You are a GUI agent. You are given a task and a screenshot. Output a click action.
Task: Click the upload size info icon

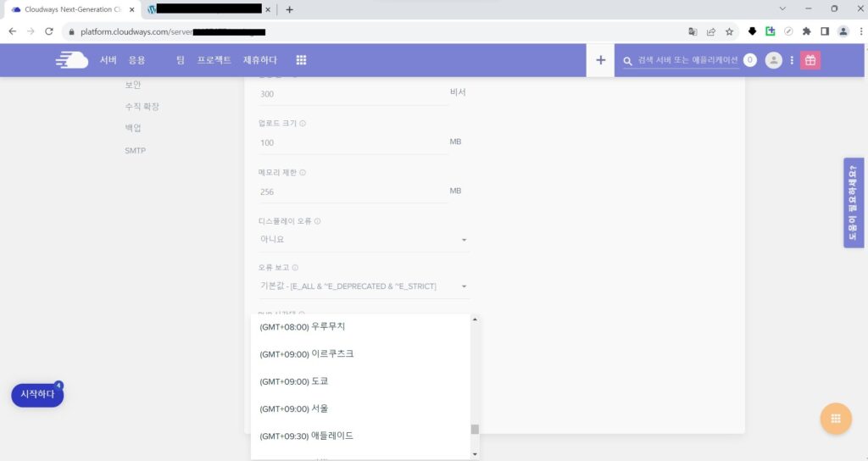pos(303,124)
